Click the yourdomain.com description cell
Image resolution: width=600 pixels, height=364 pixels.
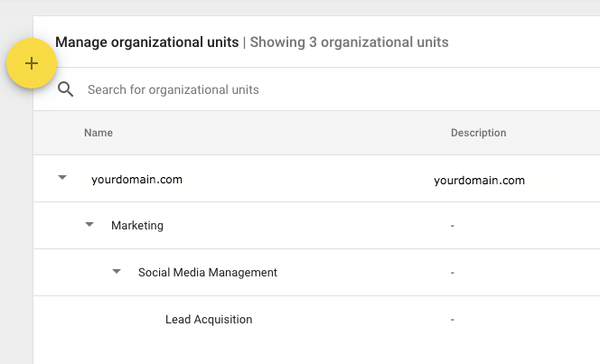pos(479,180)
